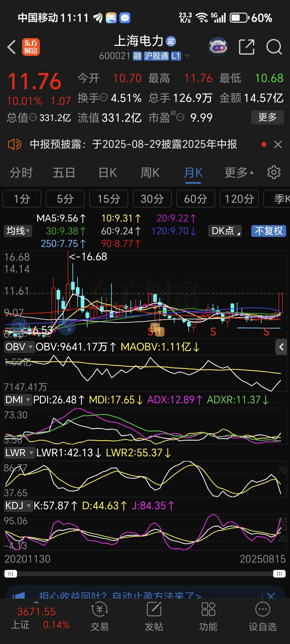
Task: Select the 30分 period button
Action: (x=152, y=199)
